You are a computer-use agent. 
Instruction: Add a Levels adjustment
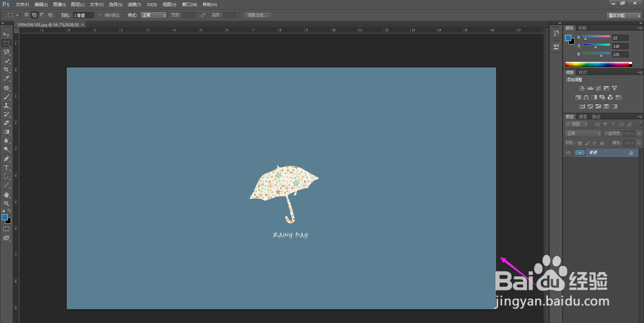[590, 88]
